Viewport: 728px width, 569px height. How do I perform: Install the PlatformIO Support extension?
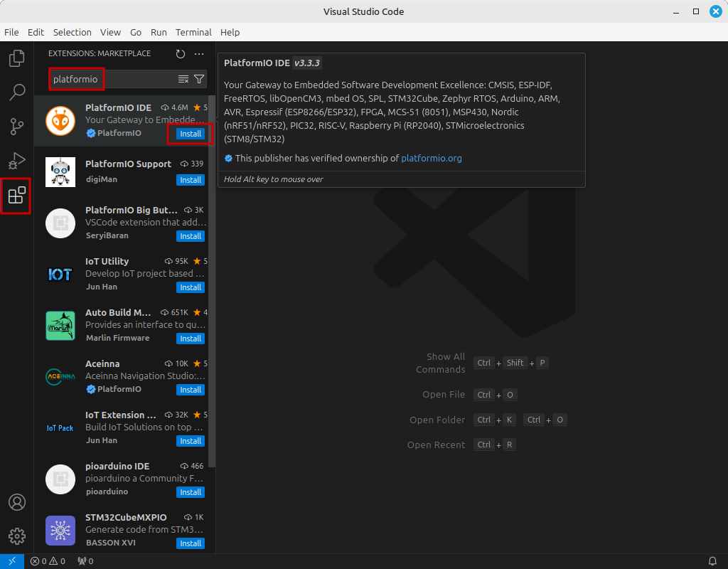(x=191, y=180)
